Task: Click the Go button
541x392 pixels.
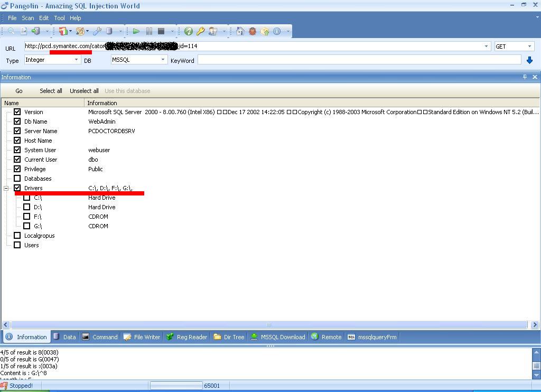Action: point(19,91)
